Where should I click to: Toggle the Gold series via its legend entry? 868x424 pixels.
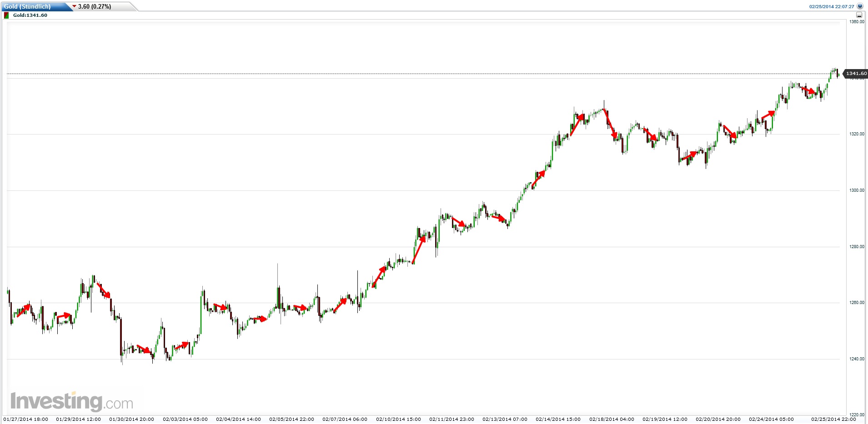30,15
